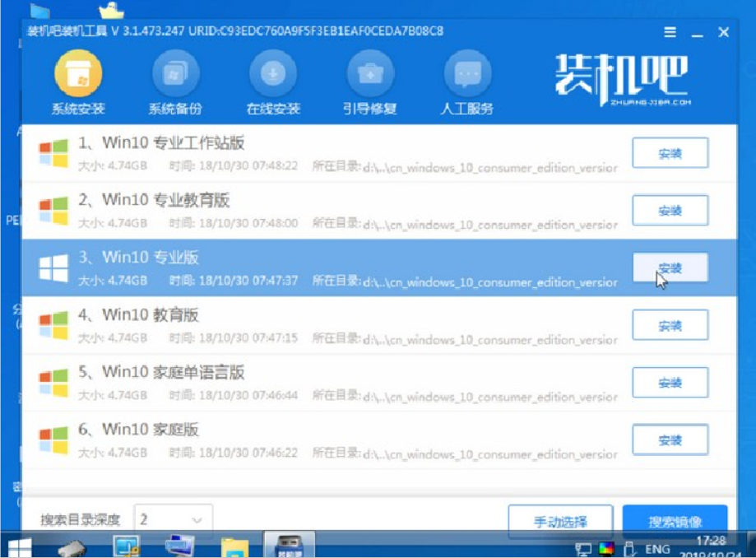This screenshot has height=558, width=756.
Task: Click the network icon in system tray
Action: (x=583, y=549)
